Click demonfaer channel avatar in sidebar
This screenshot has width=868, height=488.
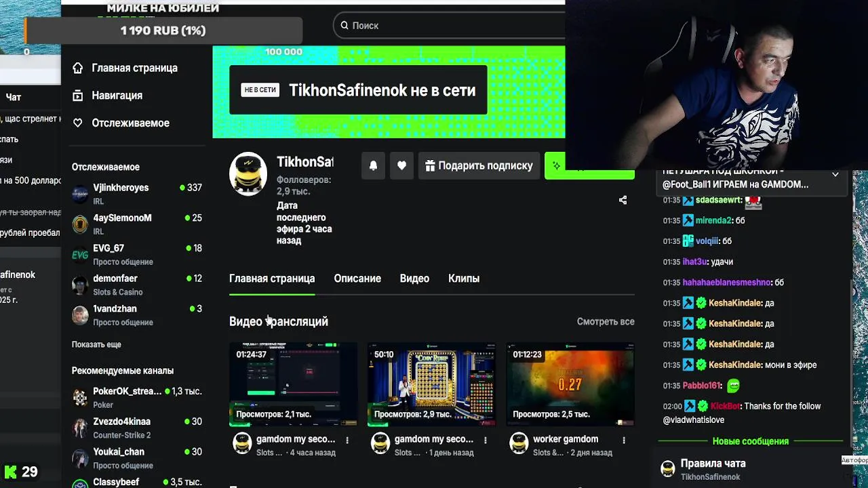tap(80, 285)
